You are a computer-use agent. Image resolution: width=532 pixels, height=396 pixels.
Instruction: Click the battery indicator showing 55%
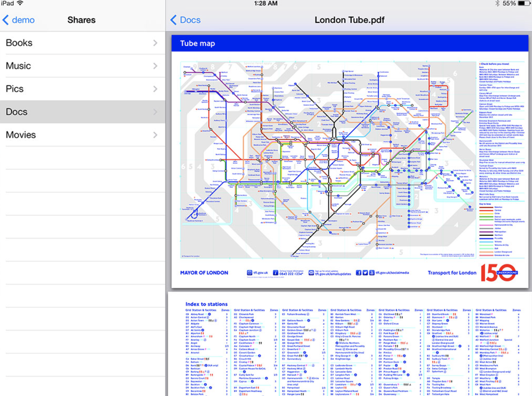pyautogui.click(x=517, y=3)
